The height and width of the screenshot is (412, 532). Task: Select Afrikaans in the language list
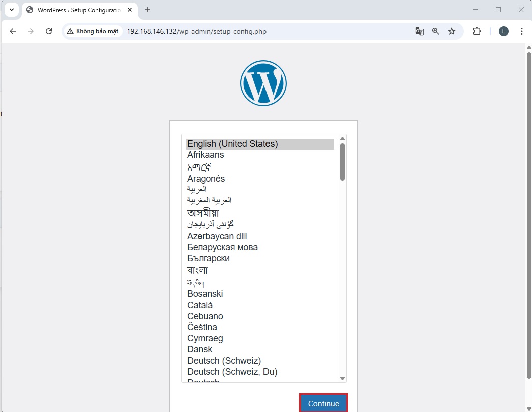(206, 155)
